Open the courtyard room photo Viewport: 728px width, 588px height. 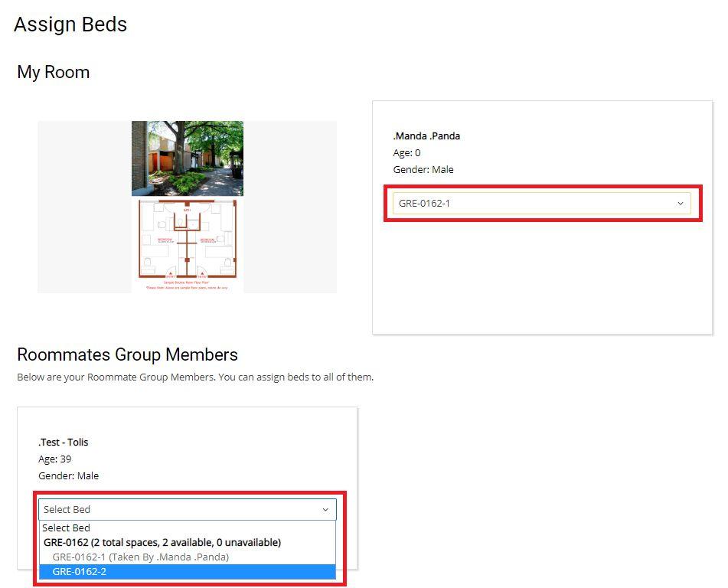tap(188, 158)
